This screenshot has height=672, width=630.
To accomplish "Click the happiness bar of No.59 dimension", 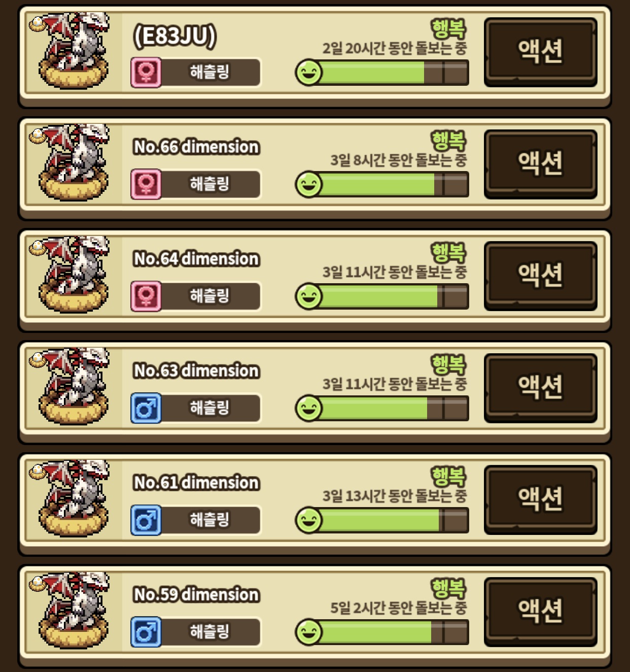I will coord(382,632).
